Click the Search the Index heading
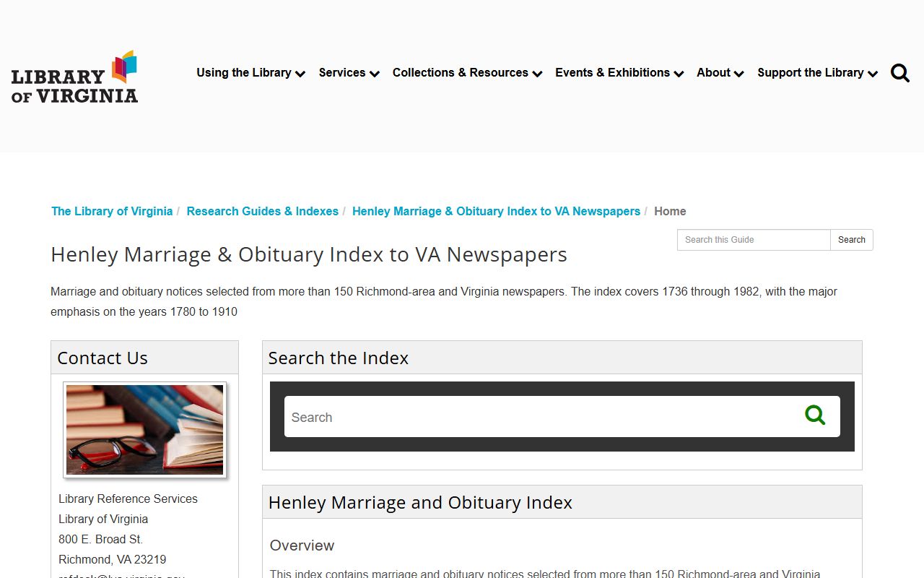 [339, 358]
